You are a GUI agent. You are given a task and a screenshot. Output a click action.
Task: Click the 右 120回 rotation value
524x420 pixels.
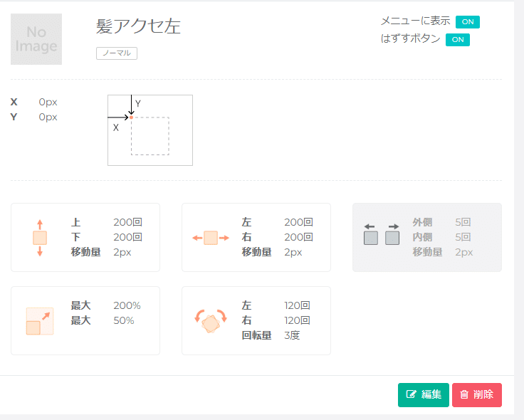(x=297, y=320)
